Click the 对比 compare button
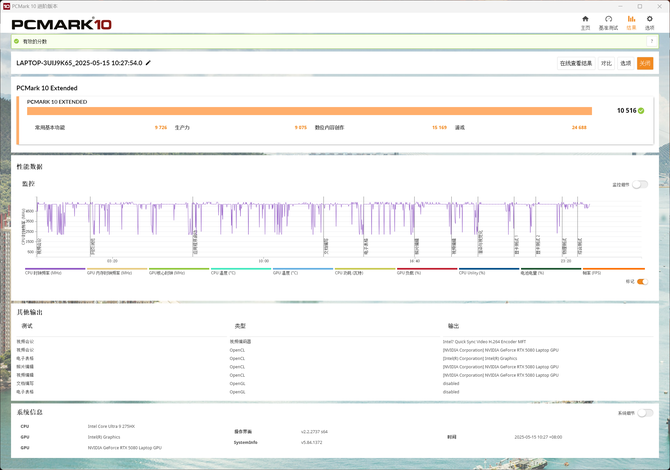The width and height of the screenshot is (670, 470). click(x=606, y=63)
